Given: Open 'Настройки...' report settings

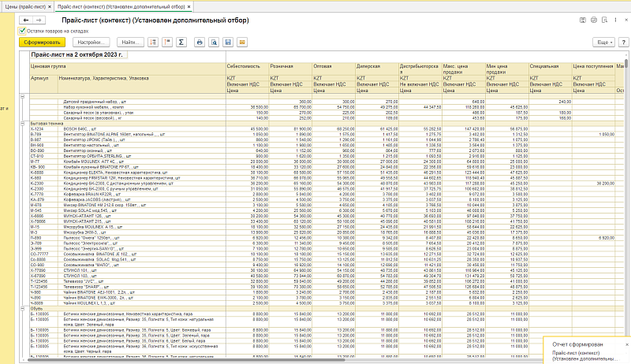Looking at the screenshot, I should (x=91, y=41).
